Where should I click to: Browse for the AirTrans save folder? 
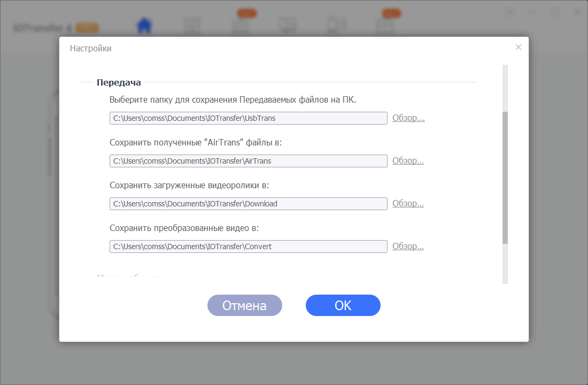[x=408, y=161]
